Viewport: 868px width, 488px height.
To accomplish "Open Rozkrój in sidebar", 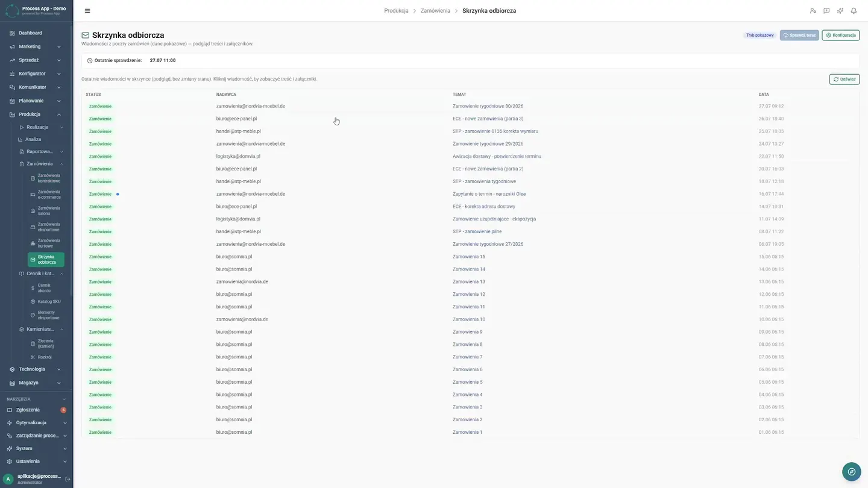I will pos(46,357).
